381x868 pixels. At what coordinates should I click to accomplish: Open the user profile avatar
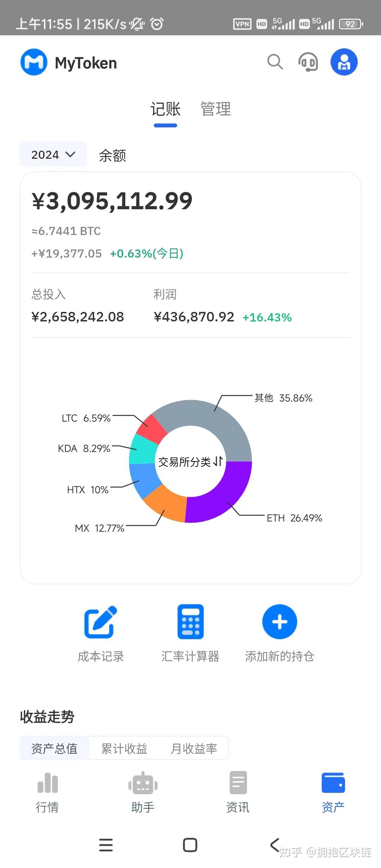coord(344,62)
